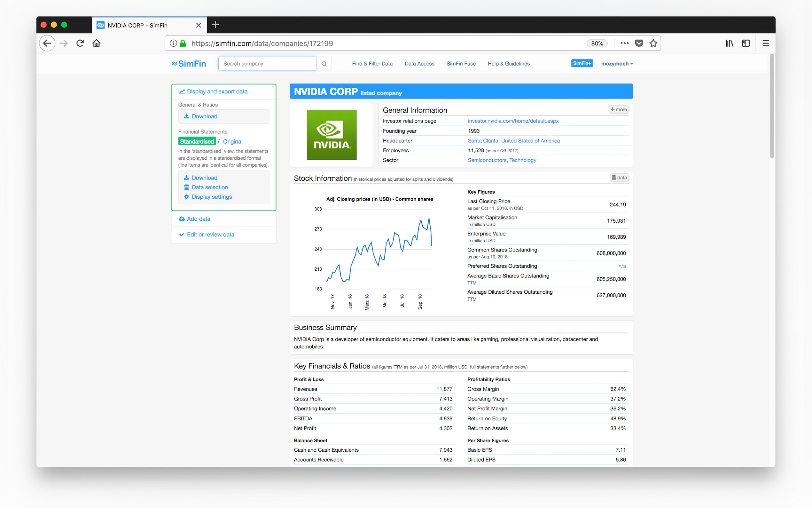Open Help & Guidelines menu item
This screenshot has width=812, height=508.
pyautogui.click(x=508, y=64)
